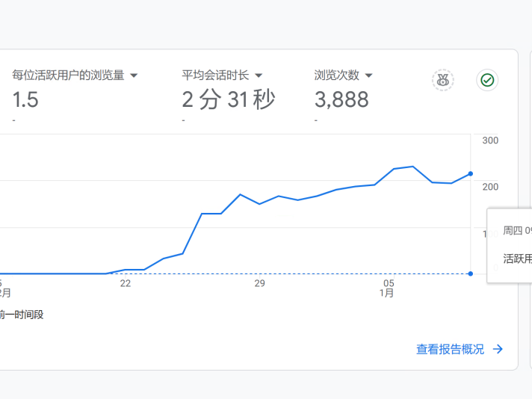532x399 pixels.
Task: Click the 300 label on the y-axis
Action: click(490, 140)
